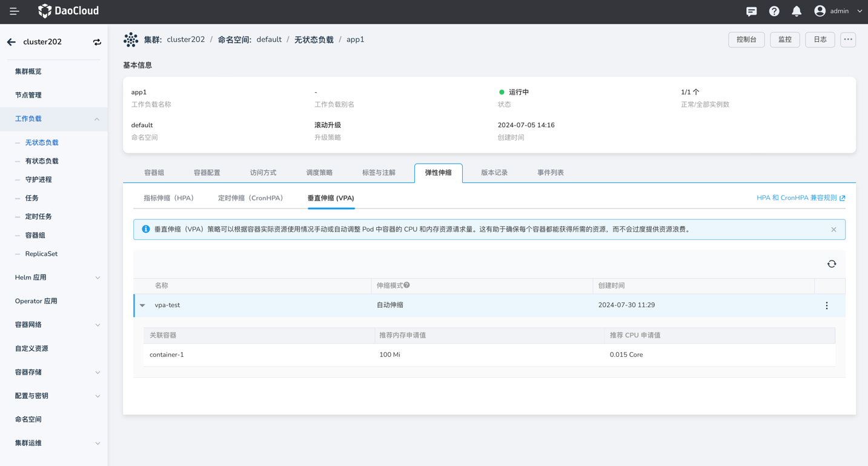The height and width of the screenshot is (466, 868).
Task: Switch to the 容器配置 tab
Action: tap(207, 173)
